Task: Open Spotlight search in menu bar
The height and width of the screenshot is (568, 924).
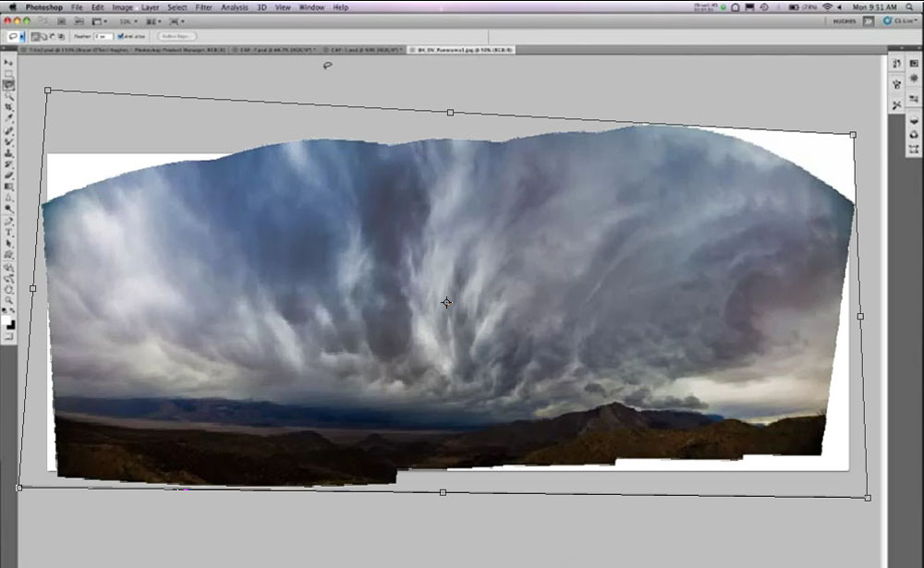Action: [910, 7]
